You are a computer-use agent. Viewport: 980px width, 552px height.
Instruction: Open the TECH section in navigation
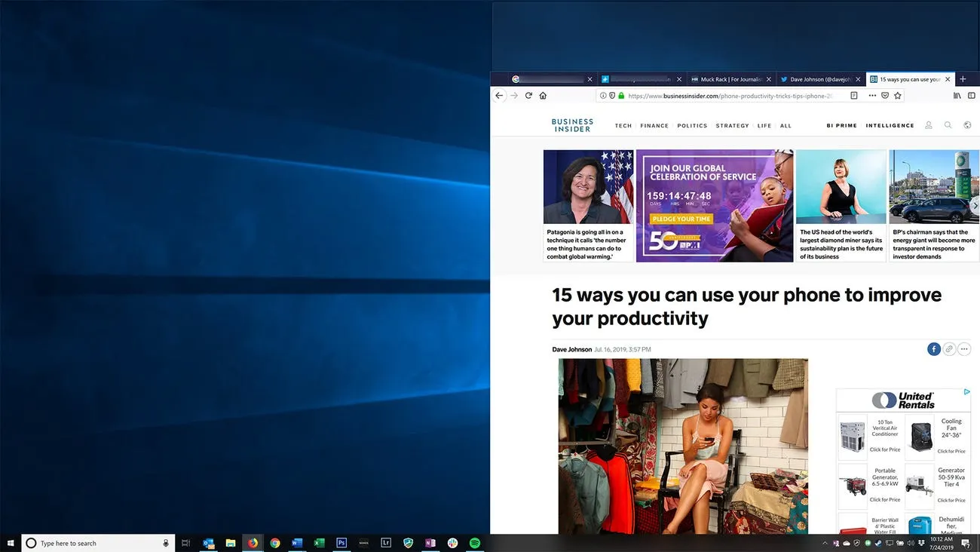tap(623, 126)
